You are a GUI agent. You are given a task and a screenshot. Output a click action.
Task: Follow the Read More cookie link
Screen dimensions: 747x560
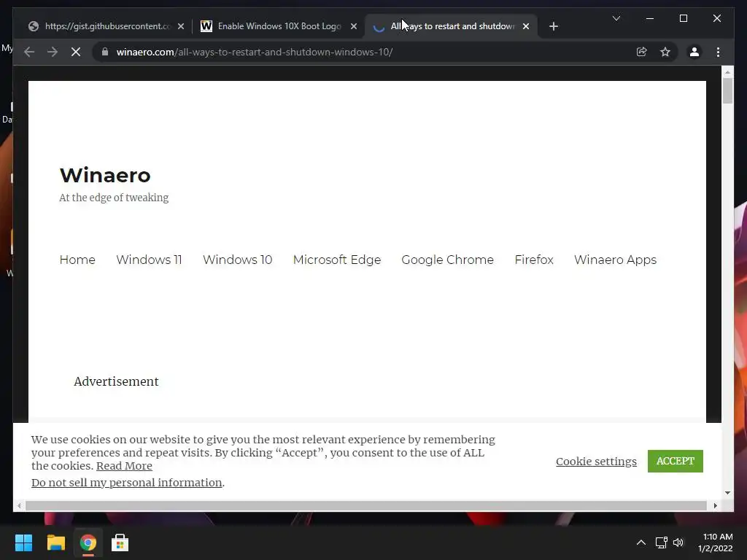coord(124,466)
